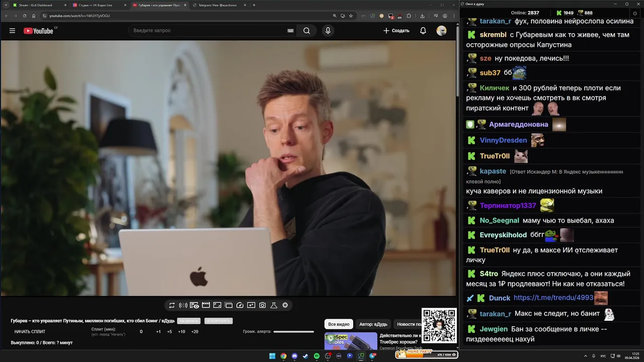
Task: Click chat message 'ну покедова, лечись!!!'
Action: coord(532,58)
